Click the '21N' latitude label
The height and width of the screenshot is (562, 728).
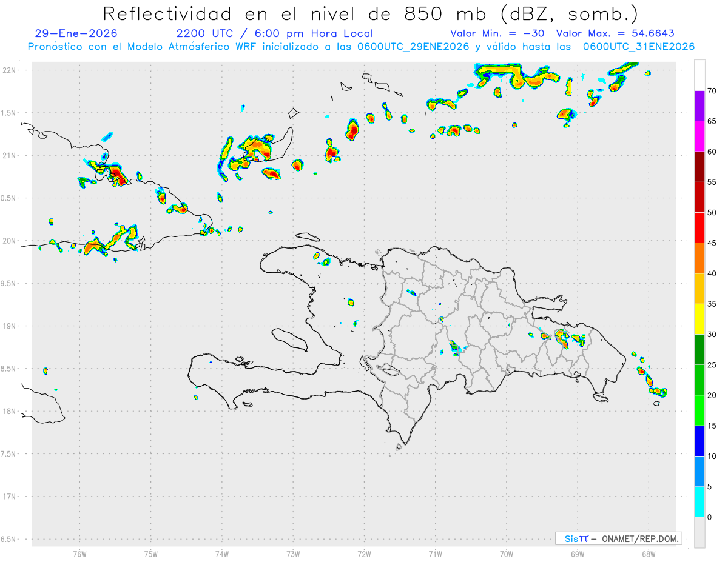10,155
